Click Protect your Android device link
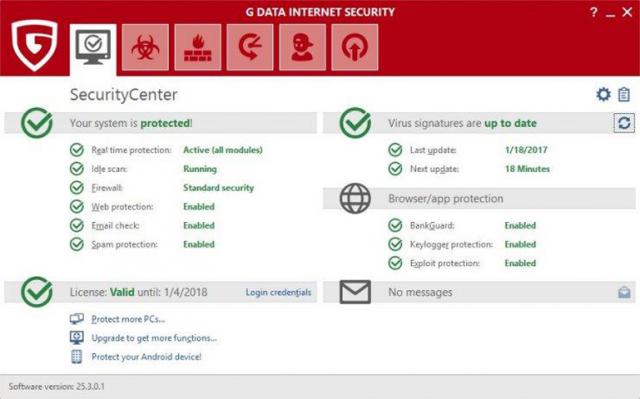The image size is (640, 399). (146, 357)
